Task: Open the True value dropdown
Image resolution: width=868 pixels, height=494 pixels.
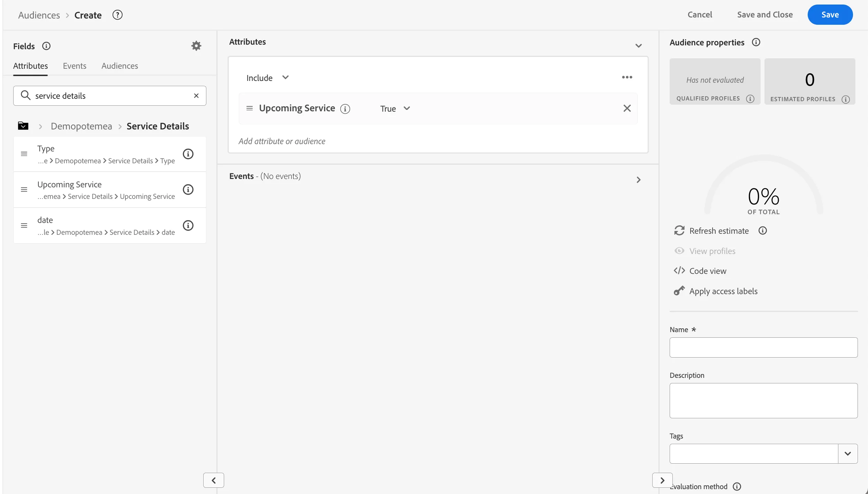Action: tap(395, 108)
